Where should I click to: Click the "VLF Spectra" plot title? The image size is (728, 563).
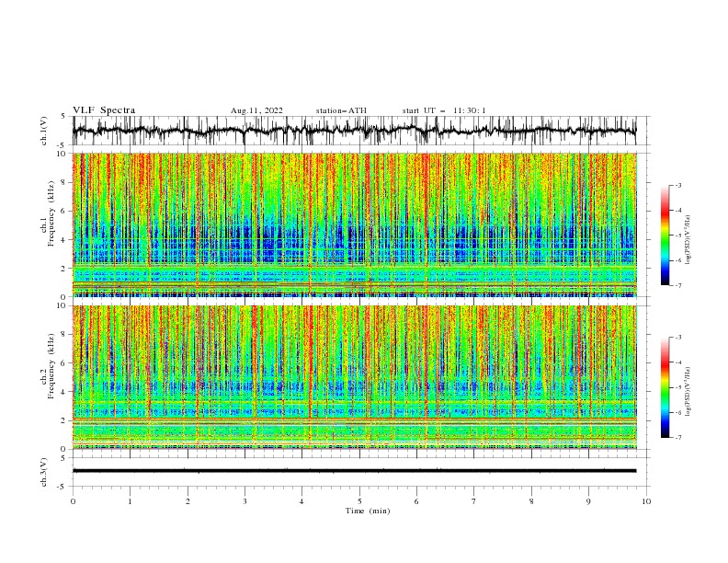pos(104,110)
